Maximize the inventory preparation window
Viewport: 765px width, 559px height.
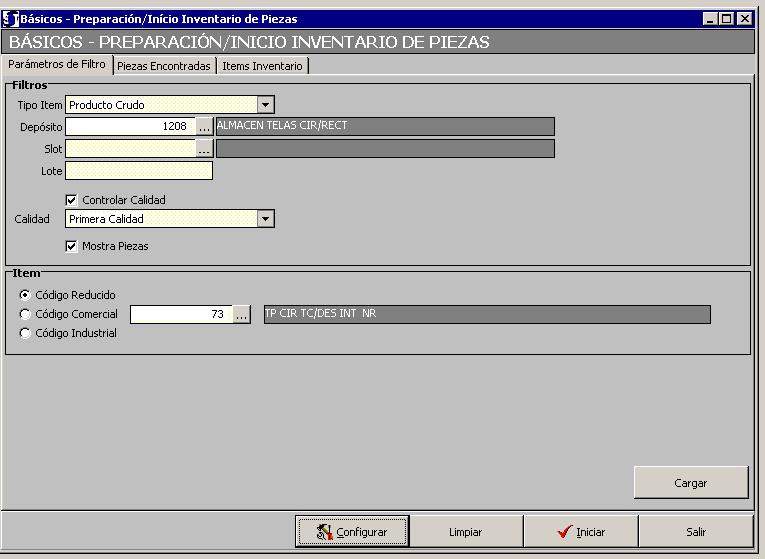pyautogui.click(x=727, y=18)
